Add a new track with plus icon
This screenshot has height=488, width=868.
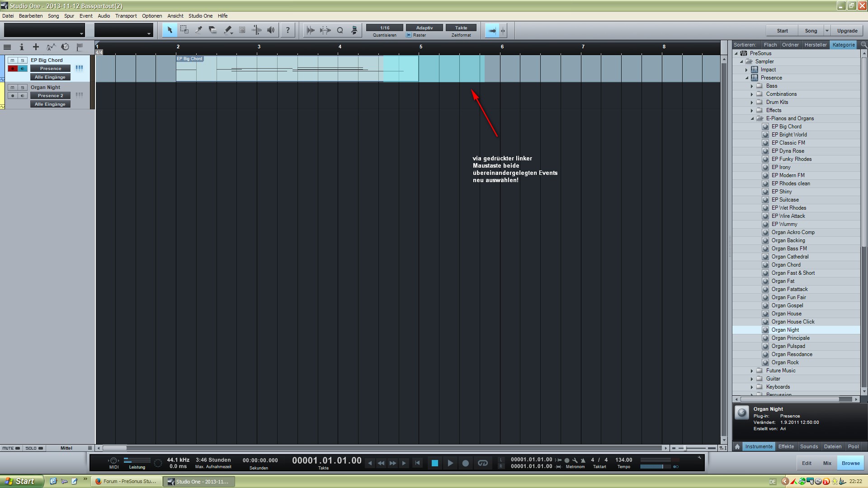click(x=36, y=47)
